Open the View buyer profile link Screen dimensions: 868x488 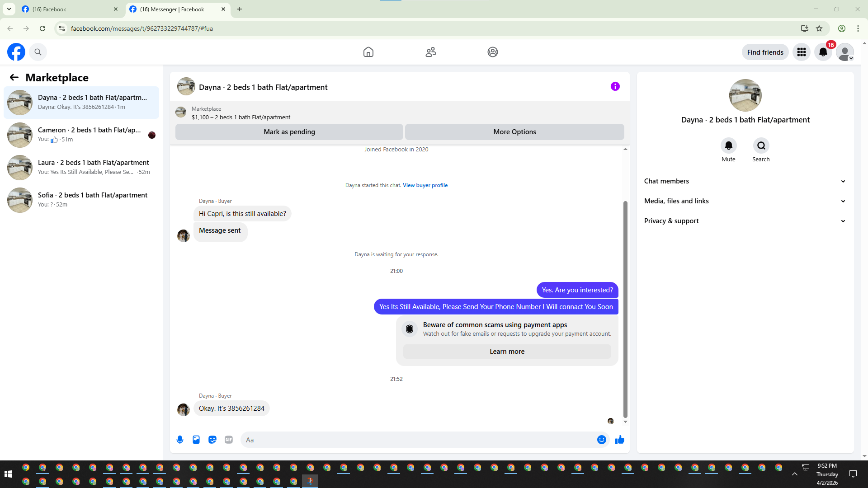(x=425, y=185)
